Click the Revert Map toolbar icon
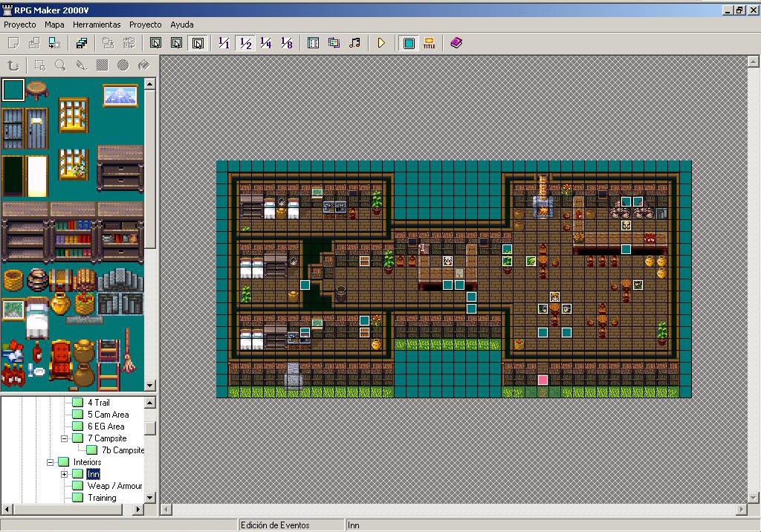 pyautogui.click(x=129, y=43)
